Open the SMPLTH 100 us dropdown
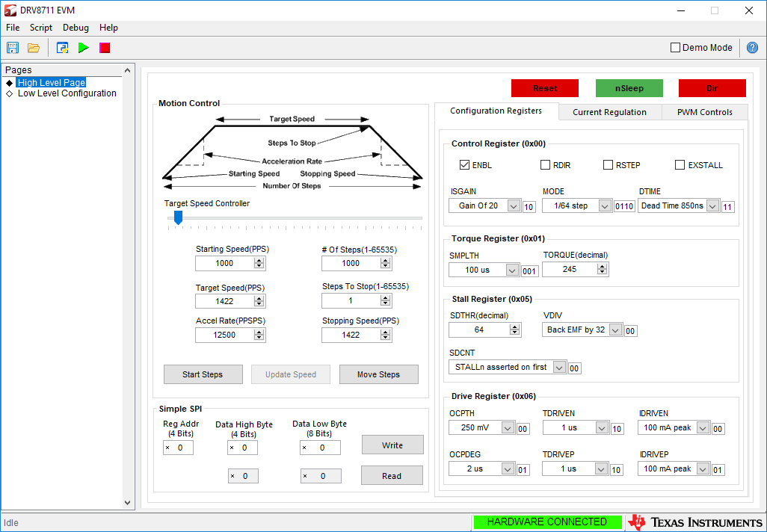 point(484,270)
